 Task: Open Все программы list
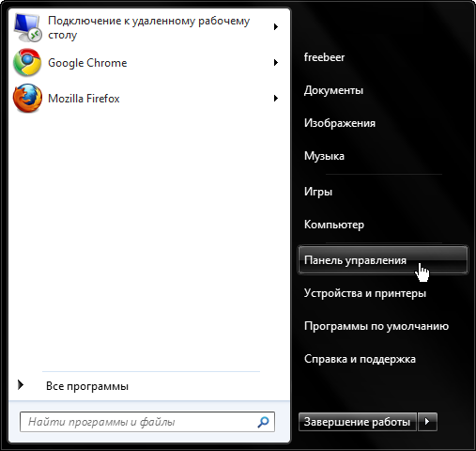point(87,386)
